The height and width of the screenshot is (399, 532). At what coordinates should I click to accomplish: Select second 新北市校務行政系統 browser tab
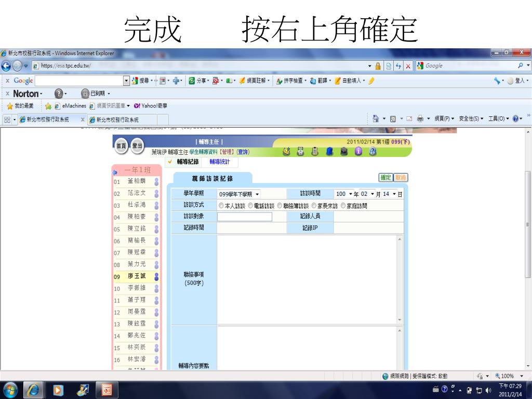122,119
